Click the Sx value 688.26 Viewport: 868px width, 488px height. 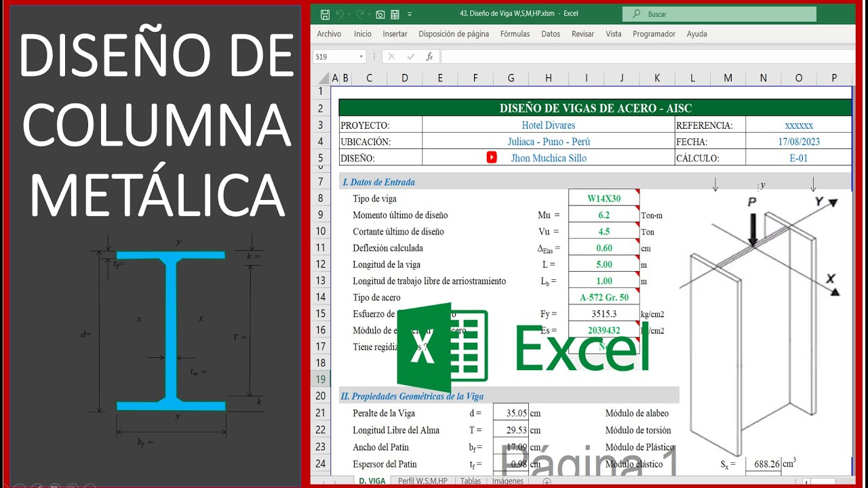tap(763, 464)
